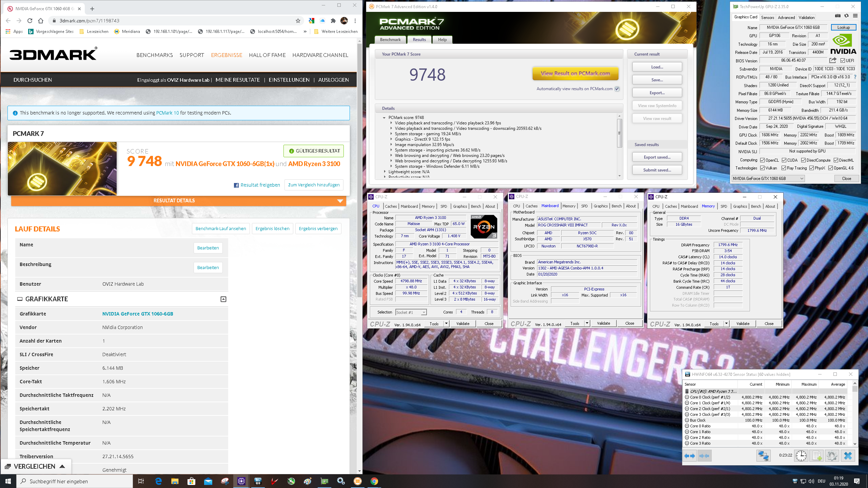Open Tools dropdown arrow in CPU-Z CPU window

pyautogui.click(x=447, y=324)
